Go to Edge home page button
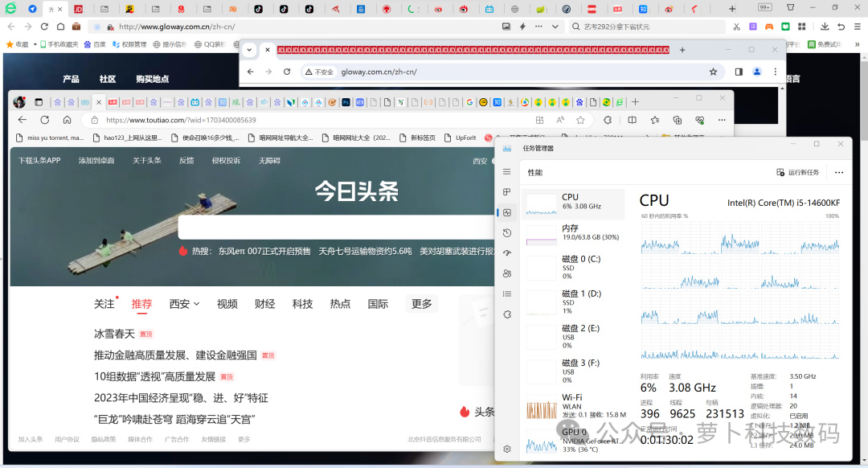The height and width of the screenshot is (468, 868). [67, 120]
